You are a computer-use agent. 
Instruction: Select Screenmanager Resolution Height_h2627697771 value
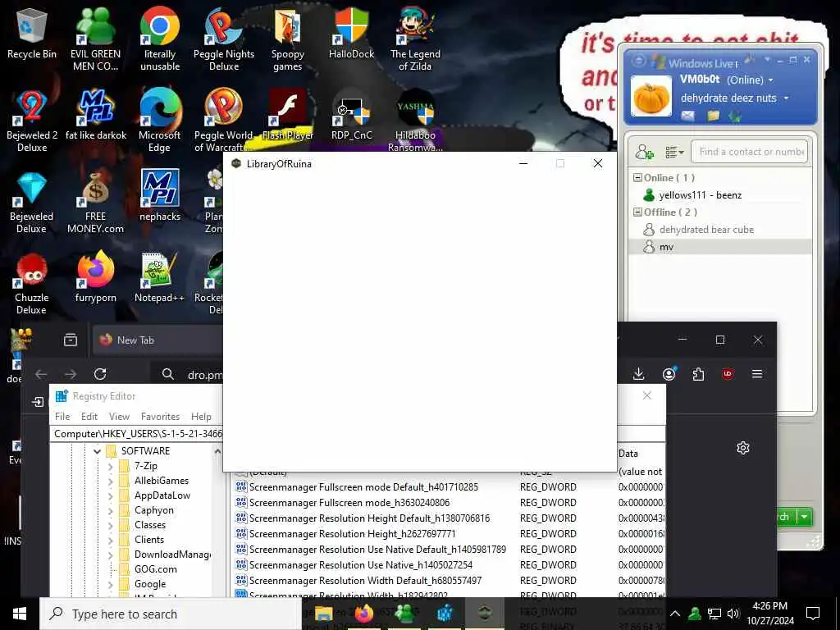(353, 533)
